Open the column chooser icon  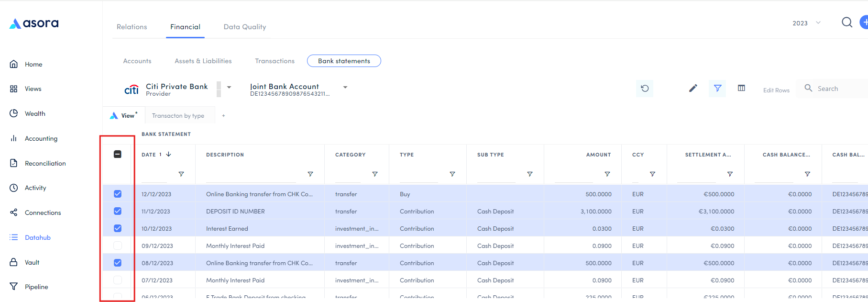(x=741, y=89)
